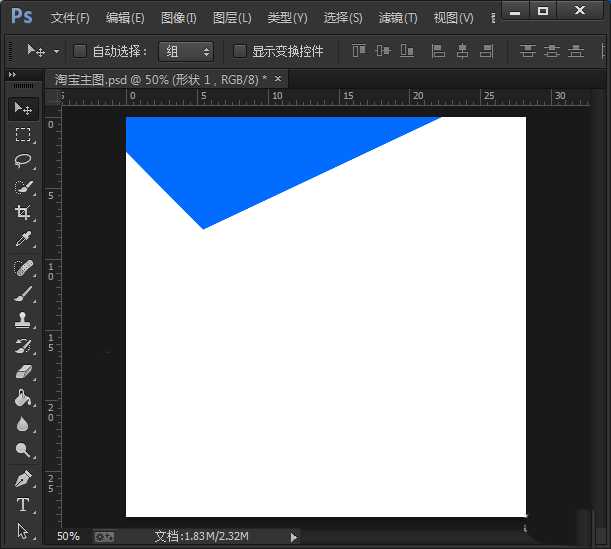611x549 pixels.
Task: Open the 组 auto-select dropdown
Action: [x=186, y=51]
